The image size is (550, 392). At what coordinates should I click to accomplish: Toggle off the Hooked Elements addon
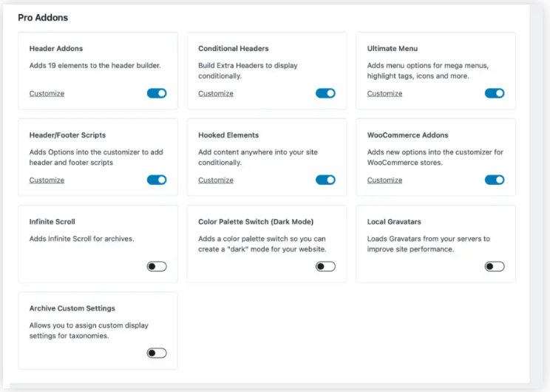tap(325, 180)
